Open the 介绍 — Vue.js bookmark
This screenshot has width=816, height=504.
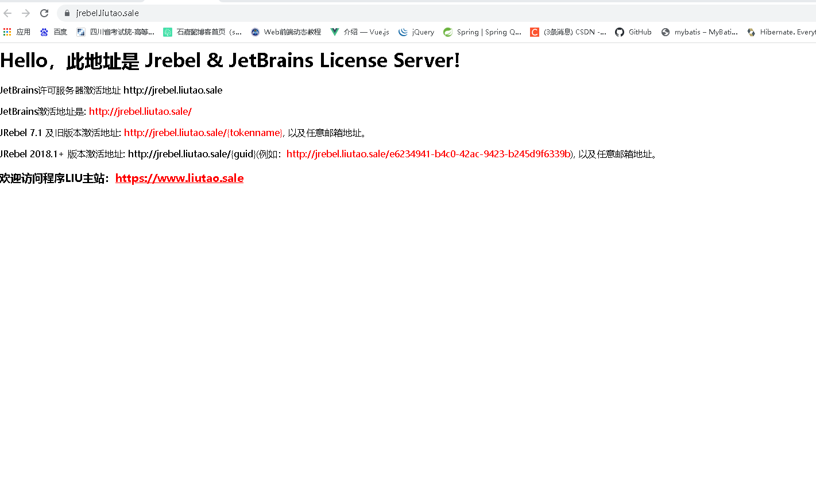359,32
